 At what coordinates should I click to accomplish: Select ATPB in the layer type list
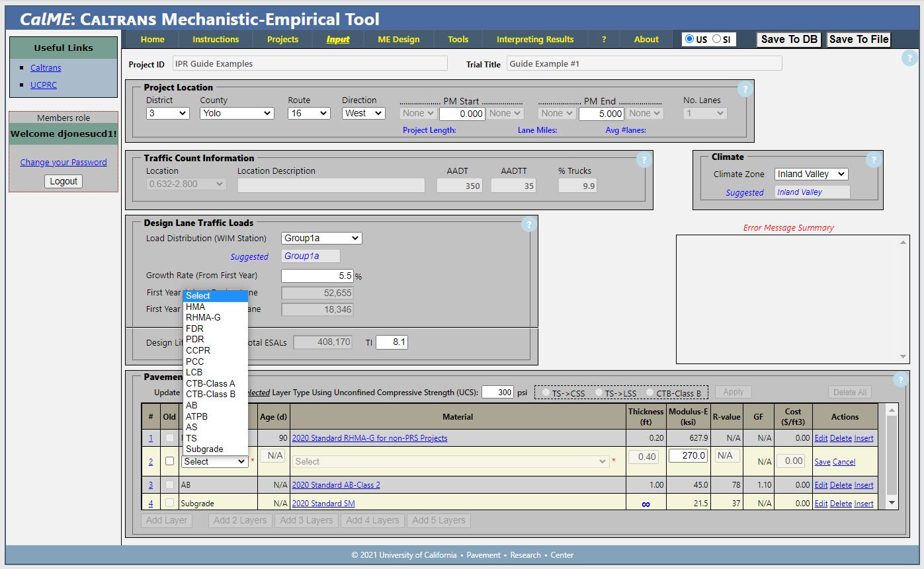215,416
